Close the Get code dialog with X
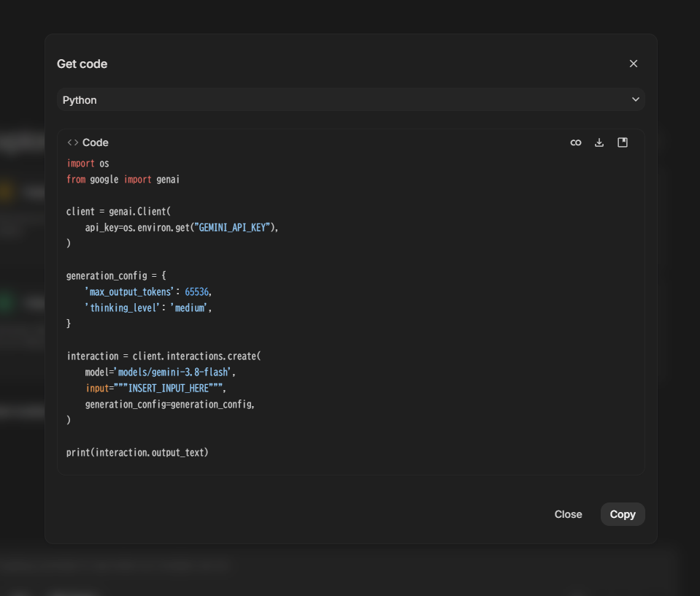The width and height of the screenshot is (700, 596). (633, 64)
